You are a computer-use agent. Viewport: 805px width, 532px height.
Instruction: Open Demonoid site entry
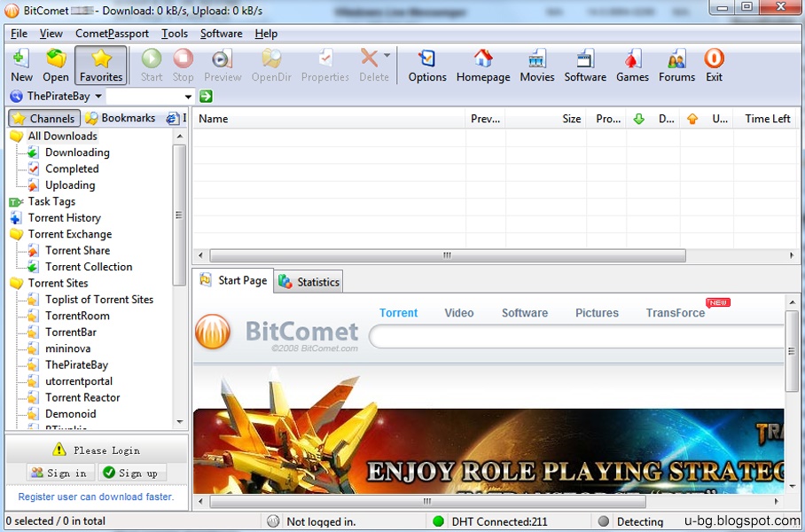point(70,414)
